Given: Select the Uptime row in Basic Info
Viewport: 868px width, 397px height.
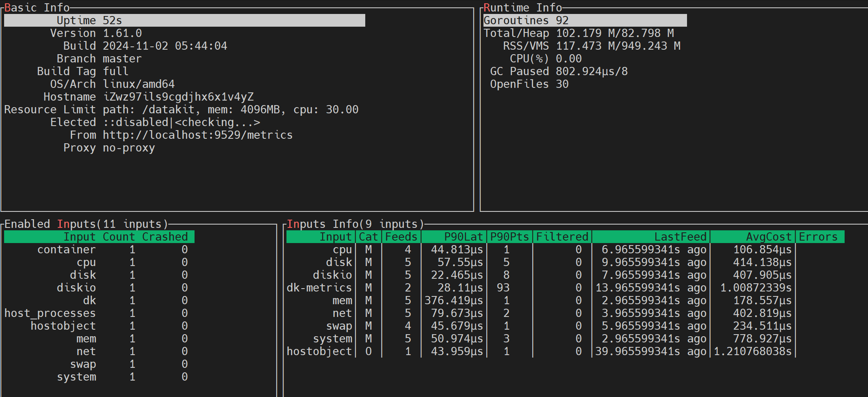Looking at the screenshot, I should point(184,21).
